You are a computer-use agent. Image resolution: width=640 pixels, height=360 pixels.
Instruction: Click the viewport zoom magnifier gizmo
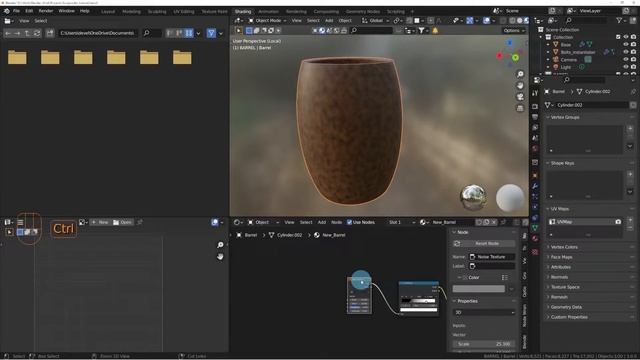click(x=520, y=74)
